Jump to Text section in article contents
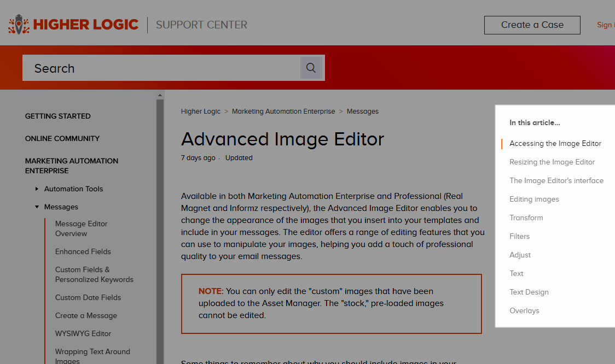The width and height of the screenshot is (615, 364). (516, 273)
